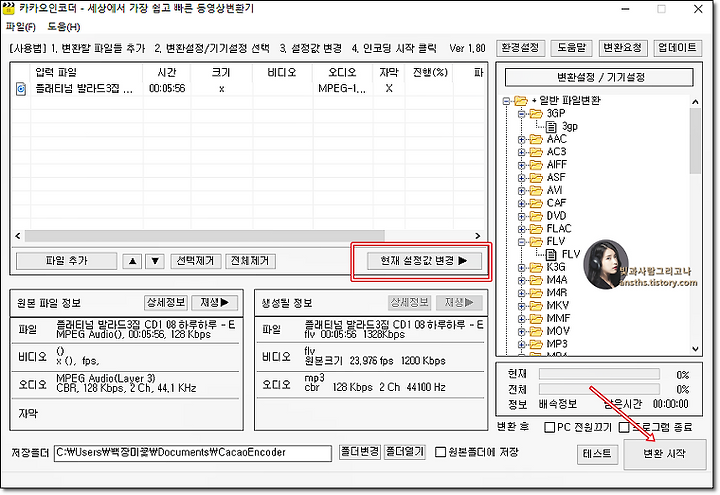The image size is (720, 495).
Task: Select the 플래티넘 발라드3집 file row
Action: click(x=248, y=89)
